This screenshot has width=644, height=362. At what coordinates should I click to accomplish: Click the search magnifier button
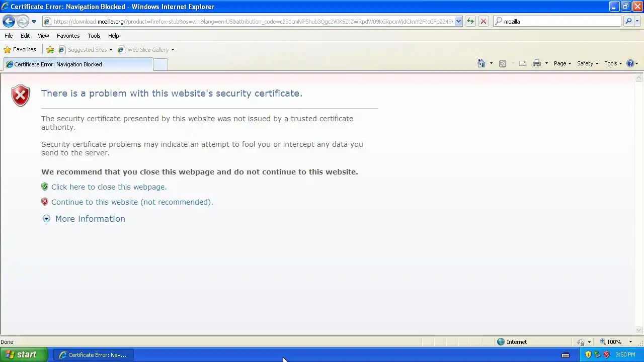coord(628,22)
